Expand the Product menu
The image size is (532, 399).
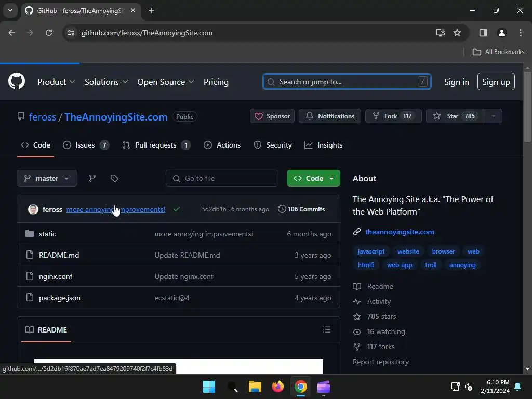(56, 82)
